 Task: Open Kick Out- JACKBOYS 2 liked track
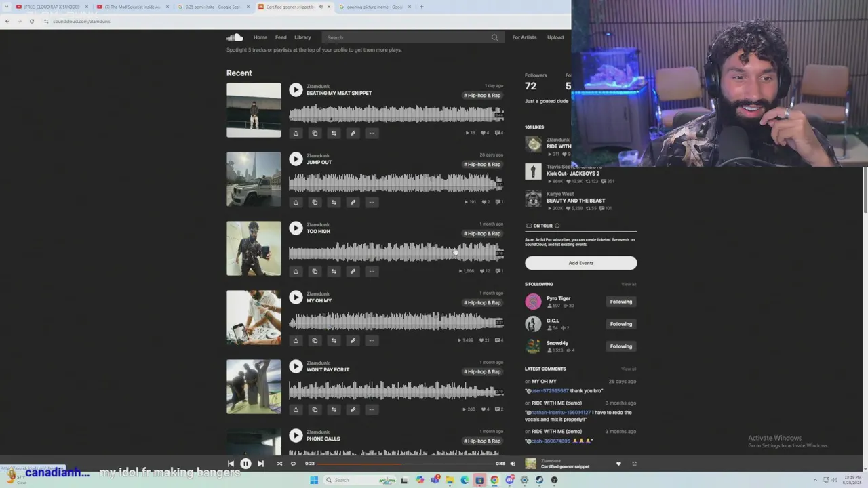pyautogui.click(x=564, y=174)
